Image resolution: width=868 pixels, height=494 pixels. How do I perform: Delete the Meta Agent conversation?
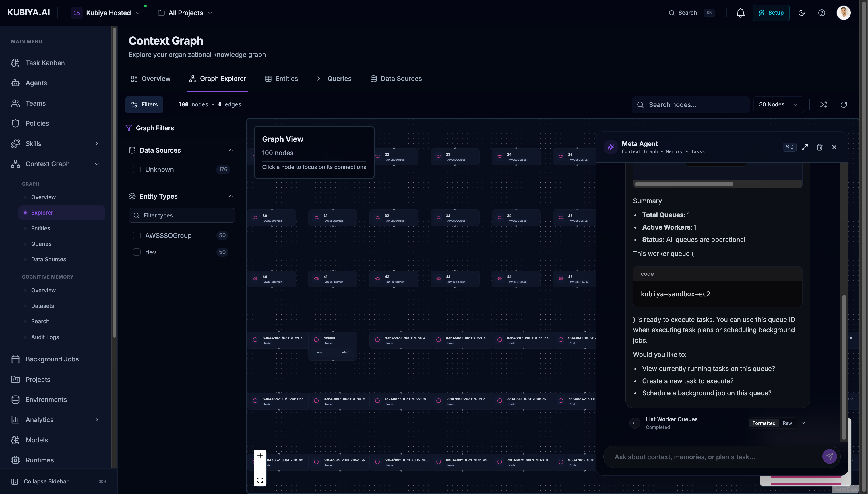[819, 147]
